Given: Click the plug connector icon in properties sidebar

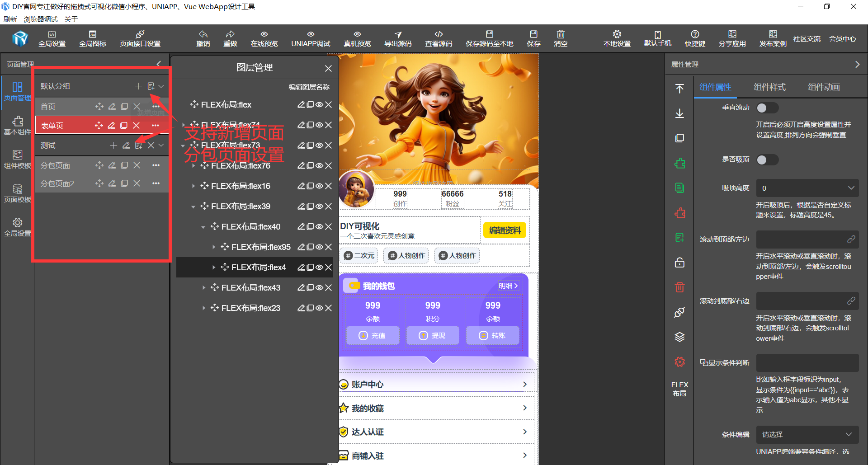Looking at the screenshot, I should (679, 312).
